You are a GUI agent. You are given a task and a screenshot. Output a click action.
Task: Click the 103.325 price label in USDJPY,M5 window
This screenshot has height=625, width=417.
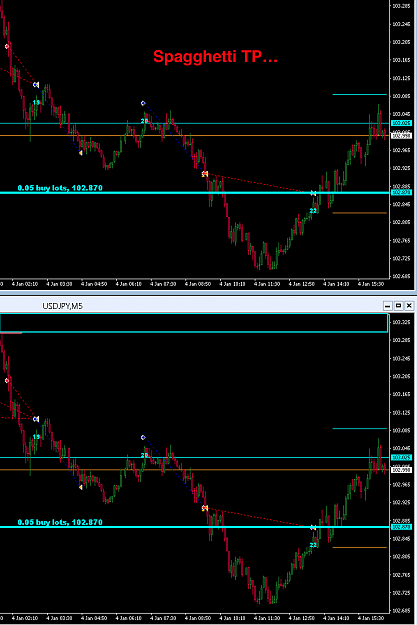pos(401,322)
